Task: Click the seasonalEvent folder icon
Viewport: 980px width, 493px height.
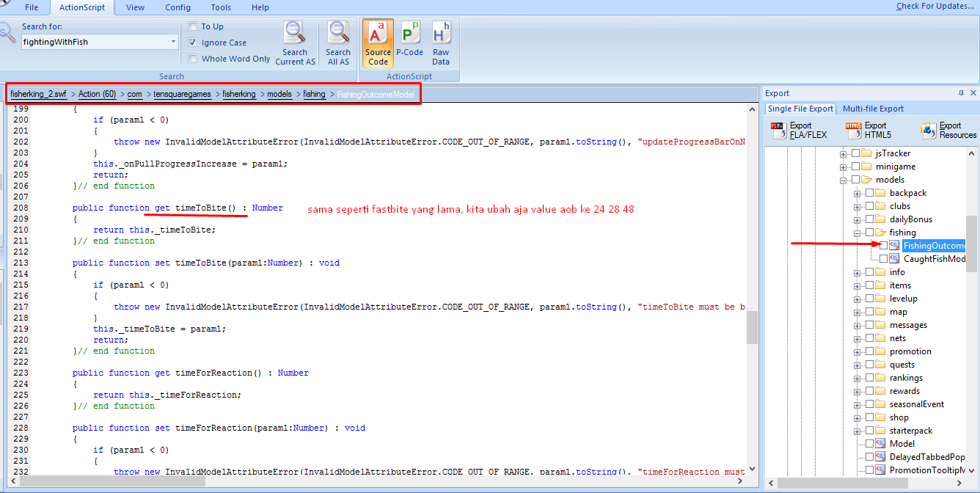Action: 880,404
